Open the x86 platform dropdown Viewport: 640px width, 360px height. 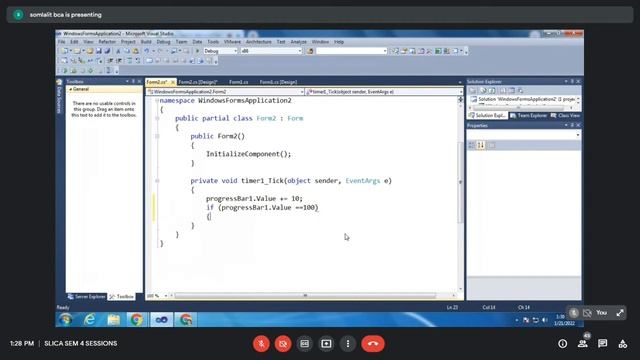point(300,51)
